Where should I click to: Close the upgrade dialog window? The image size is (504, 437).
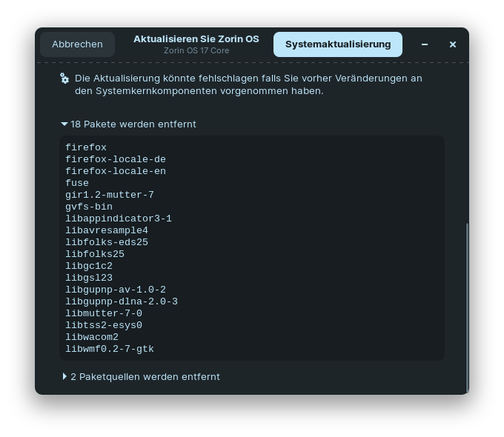(453, 44)
